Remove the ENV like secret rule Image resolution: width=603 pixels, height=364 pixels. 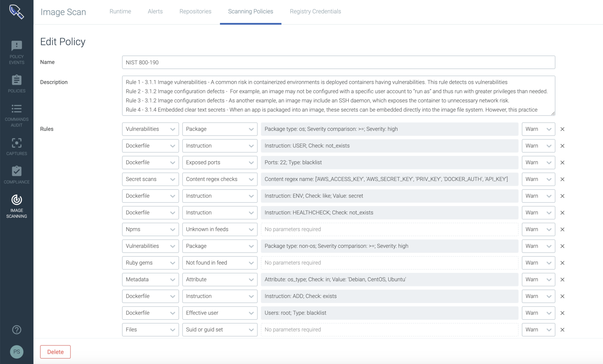coord(562,196)
